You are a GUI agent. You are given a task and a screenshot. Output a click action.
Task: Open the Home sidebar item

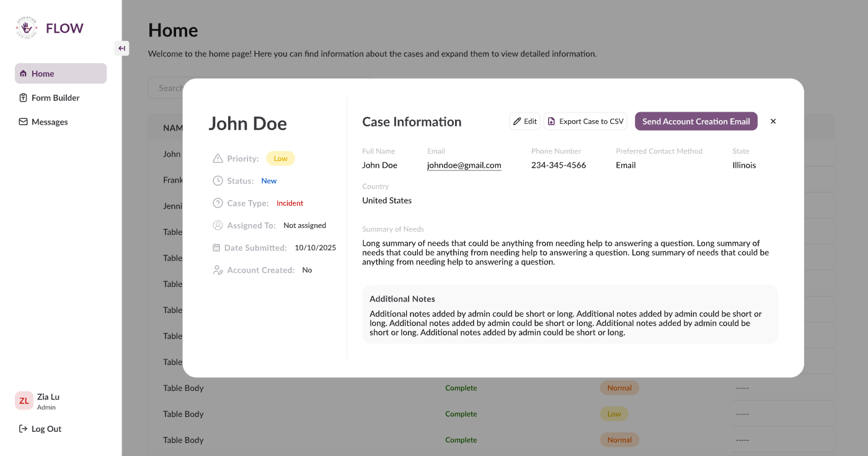(61, 73)
